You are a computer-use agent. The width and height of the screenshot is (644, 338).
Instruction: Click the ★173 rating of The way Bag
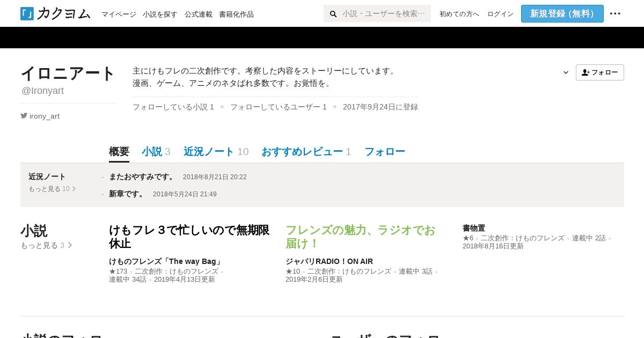point(118,271)
